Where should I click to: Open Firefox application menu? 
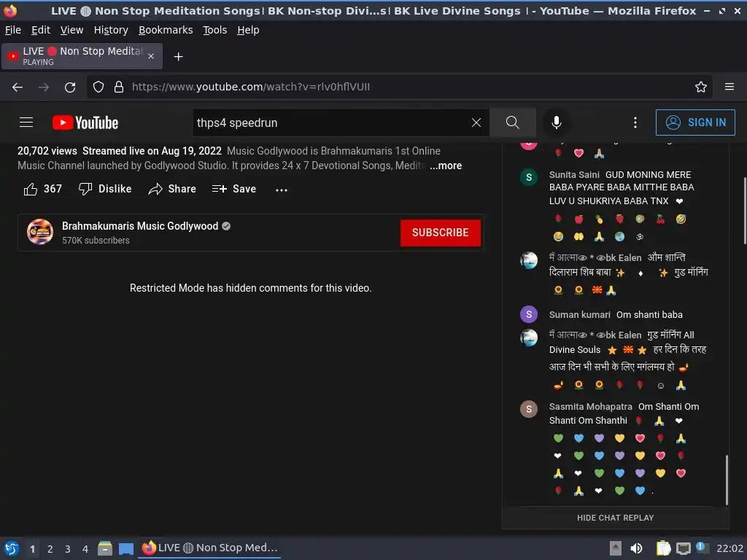[729, 87]
